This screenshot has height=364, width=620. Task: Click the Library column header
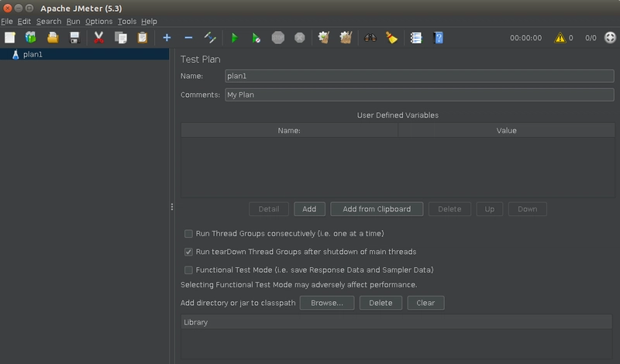[x=396, y=322]
